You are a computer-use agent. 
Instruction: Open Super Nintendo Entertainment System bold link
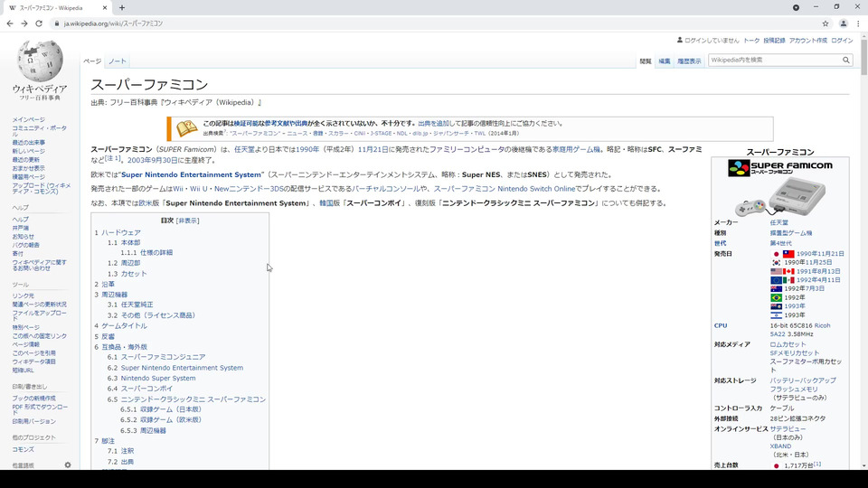click(x=191, y=174)
